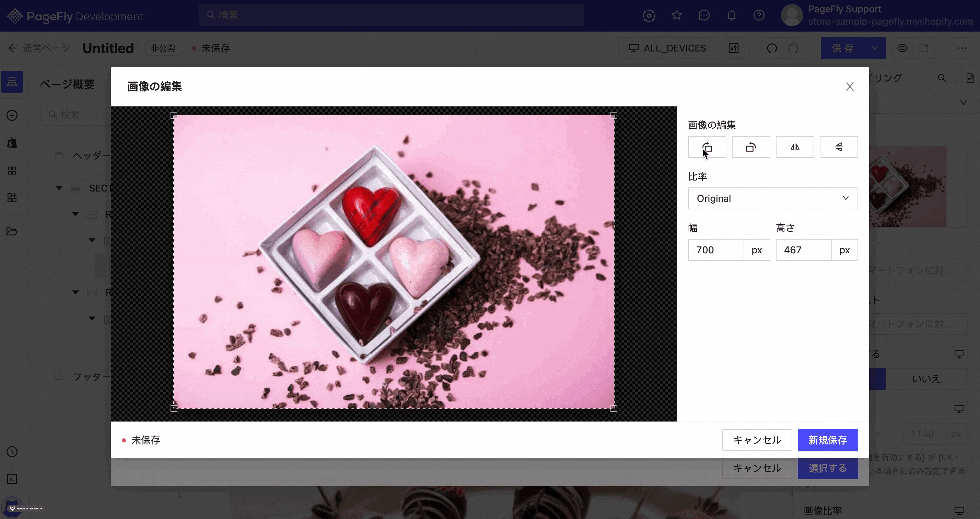
Task: Open the PageFly Support account avatar
Action: pos(792,15)
